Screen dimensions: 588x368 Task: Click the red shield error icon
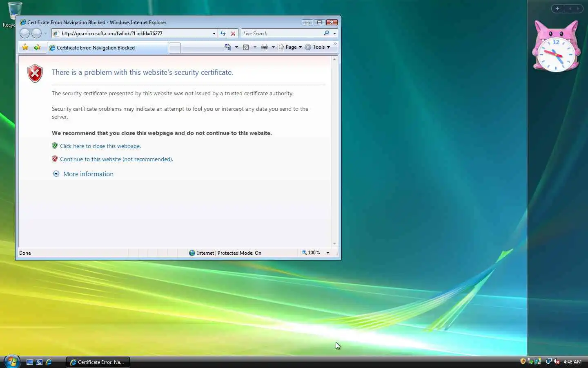(x=35, y=74)
